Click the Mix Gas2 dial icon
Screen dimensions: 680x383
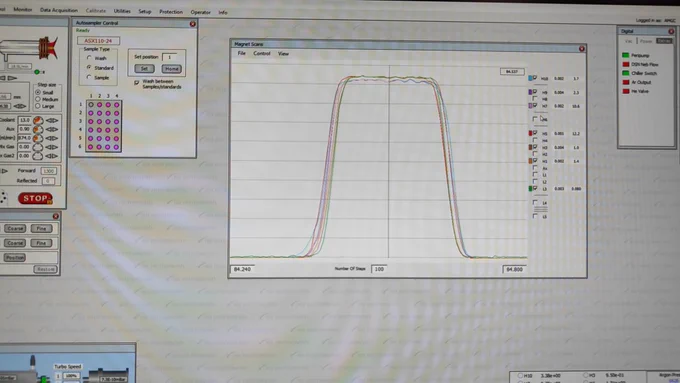38,156
